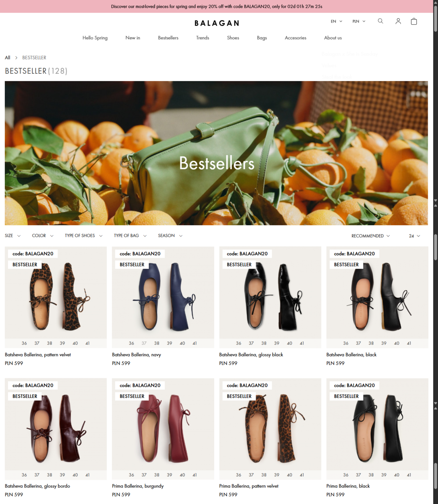Open Batsheva Ballerina, black link

[351, 355]
